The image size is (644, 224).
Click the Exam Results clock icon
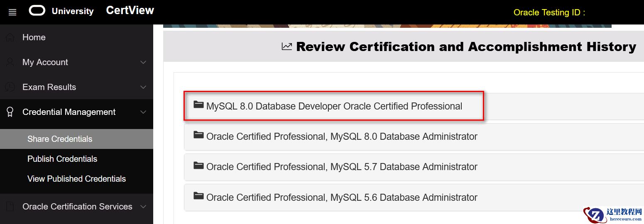pyautogui.click(x=10, y=87)
